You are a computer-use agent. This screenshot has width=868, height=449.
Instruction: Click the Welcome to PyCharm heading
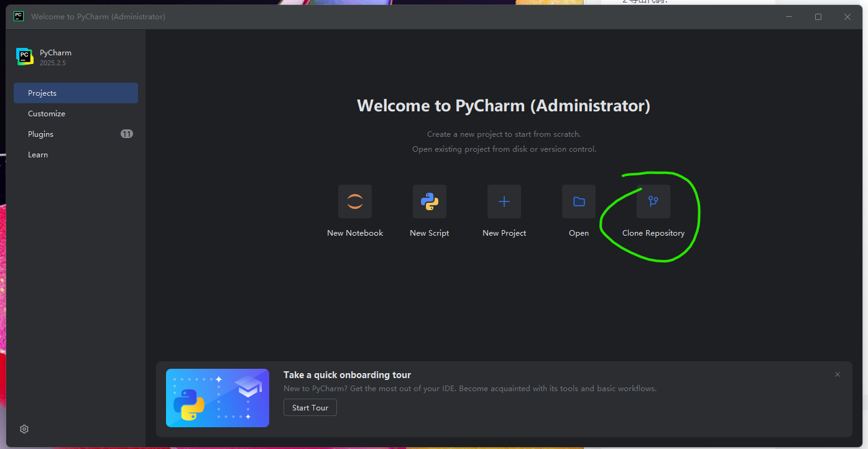[504, 106]
